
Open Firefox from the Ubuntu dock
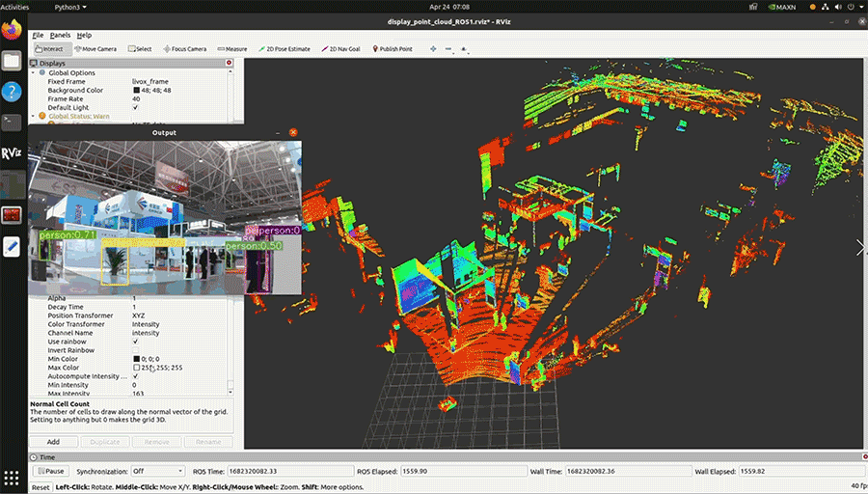12,28
